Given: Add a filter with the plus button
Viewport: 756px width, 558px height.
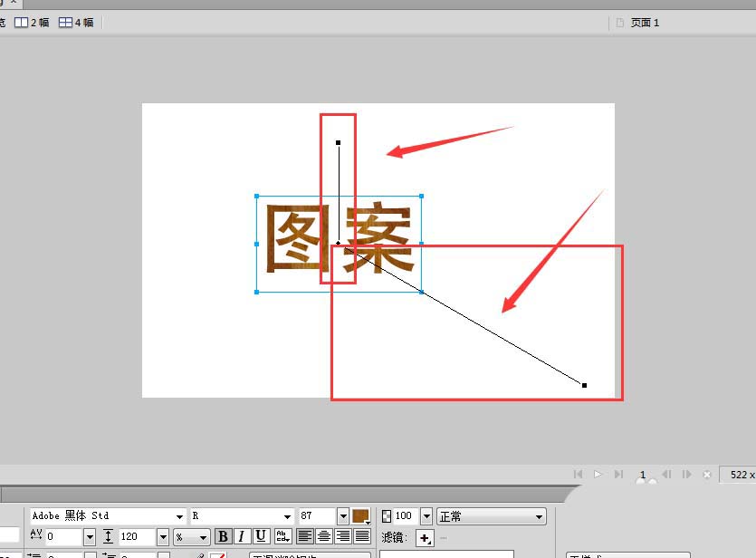Looking at the screenshot, I should tap(425, 538).
